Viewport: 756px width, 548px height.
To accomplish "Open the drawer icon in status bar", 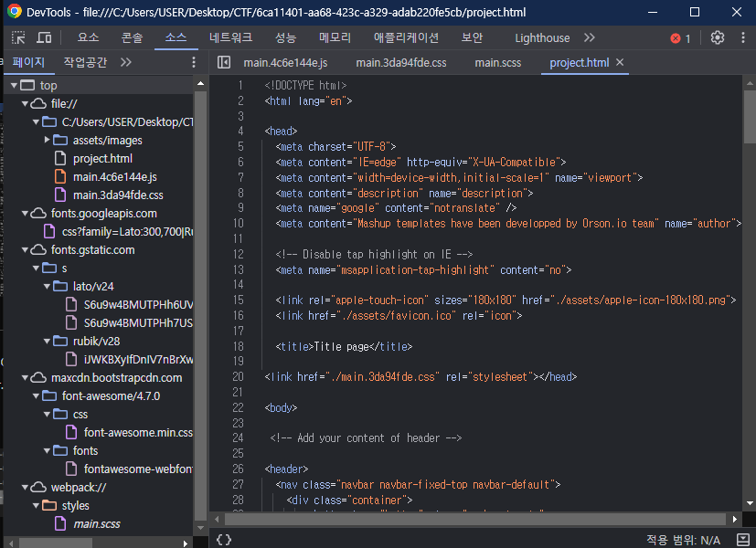I will click(x=743, y=540).
